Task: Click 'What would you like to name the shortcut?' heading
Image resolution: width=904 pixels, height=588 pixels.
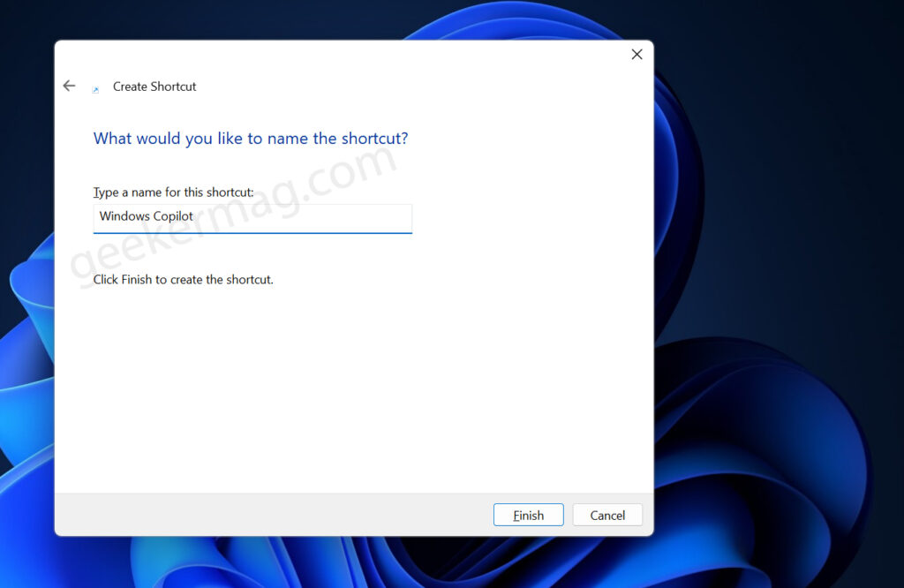Action: pos(251,139)
